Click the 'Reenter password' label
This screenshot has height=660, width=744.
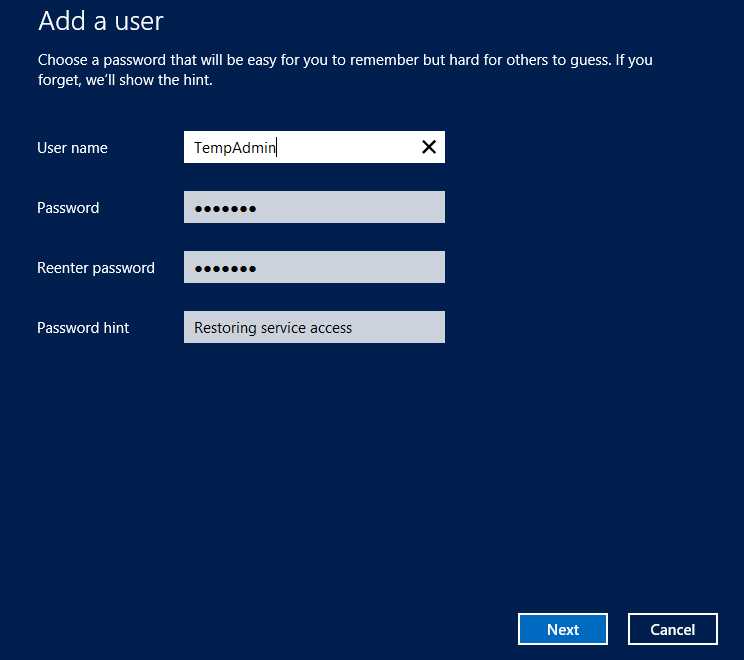(96, 268)
